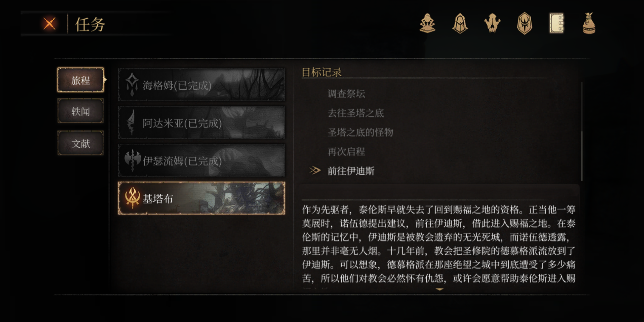The image size is (644, 322).
Task: Click the 调查祭坛 objective record
Action: click(x=346, y=94)
